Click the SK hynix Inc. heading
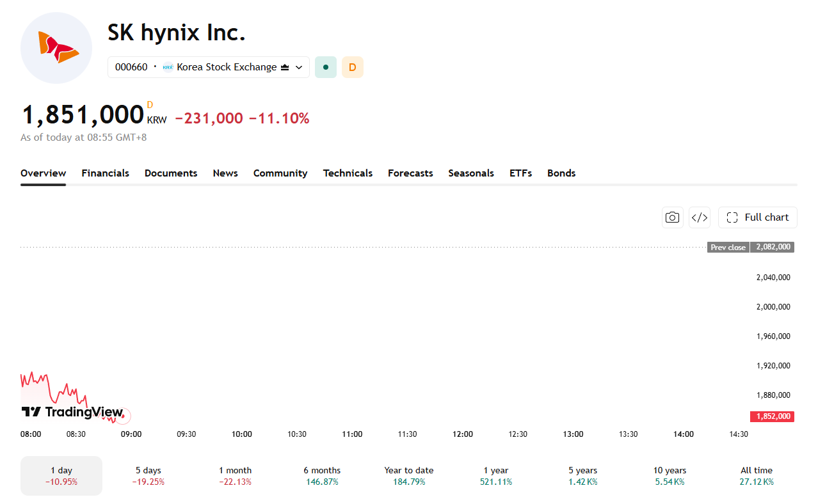 tap(177, 32)
